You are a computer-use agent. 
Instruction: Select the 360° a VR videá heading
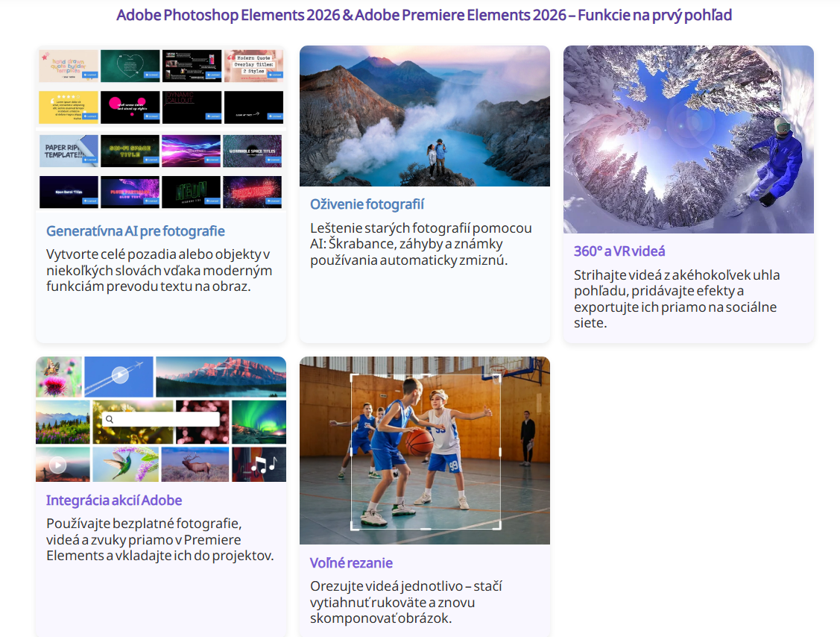pos(619,251)
